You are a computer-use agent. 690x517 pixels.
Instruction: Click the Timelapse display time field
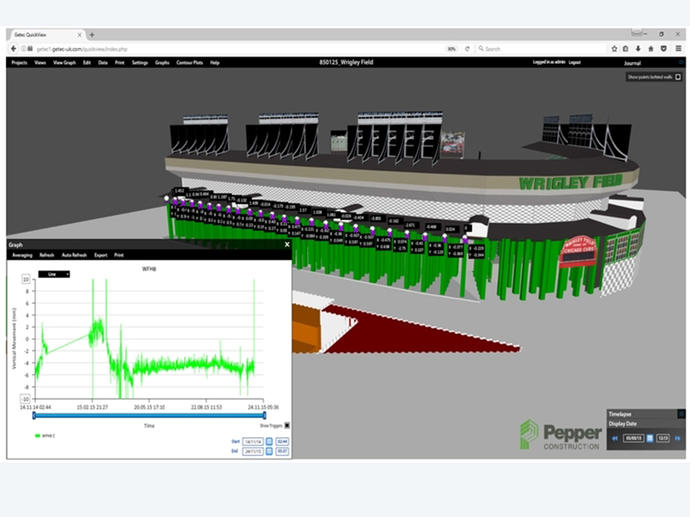663,438
